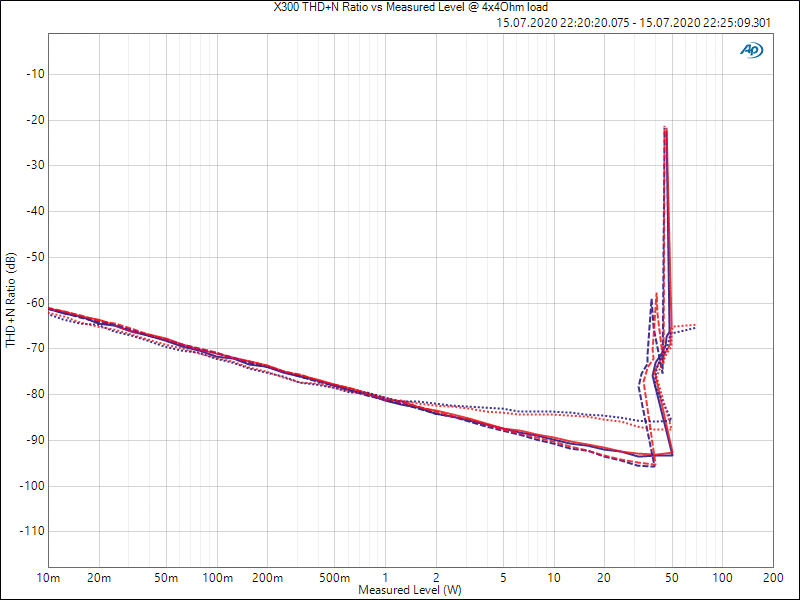
Task: Click the X-axis tick label 200m
Action: pos(268,578)
